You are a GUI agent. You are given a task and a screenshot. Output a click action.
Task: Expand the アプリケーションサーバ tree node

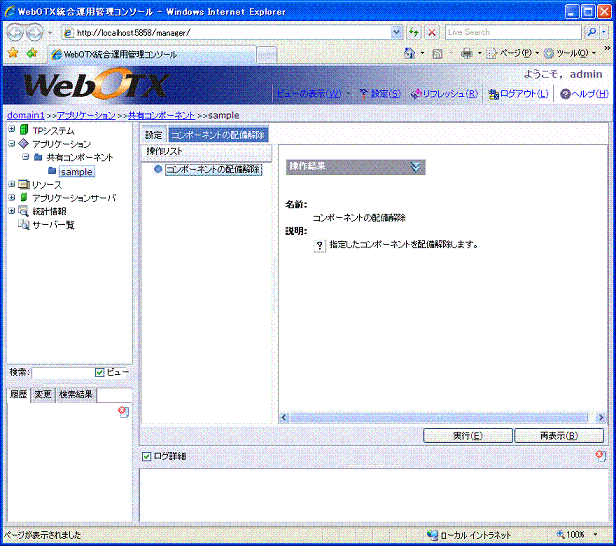[x=11, y=198]
